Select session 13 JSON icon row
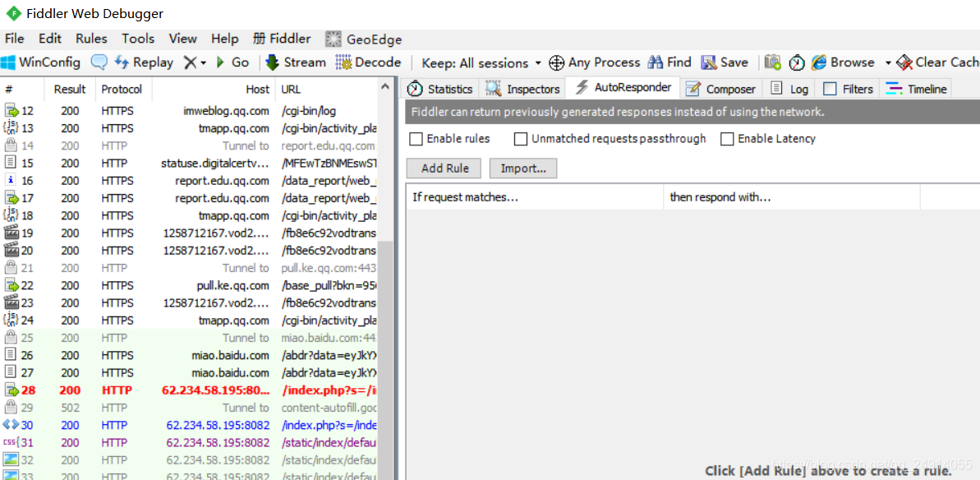 (190, 129)
